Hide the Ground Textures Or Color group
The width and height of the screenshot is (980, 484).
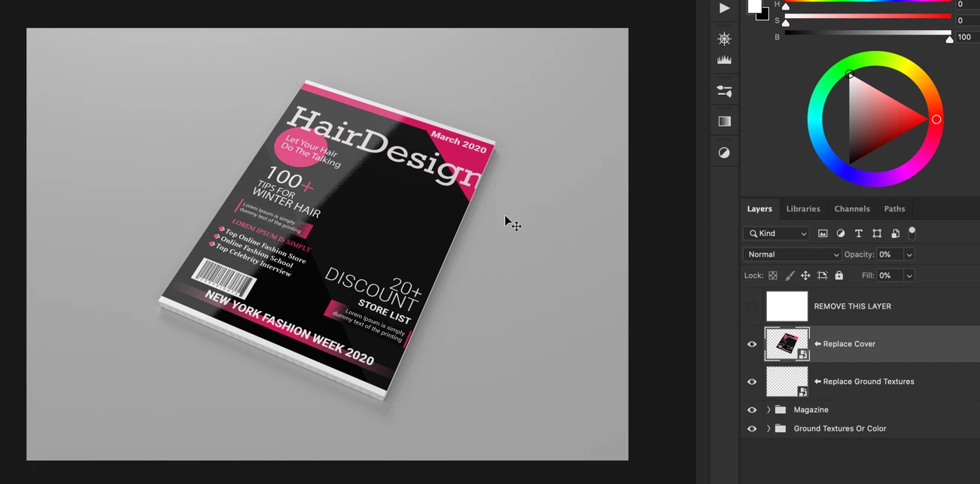coord(752,428)
